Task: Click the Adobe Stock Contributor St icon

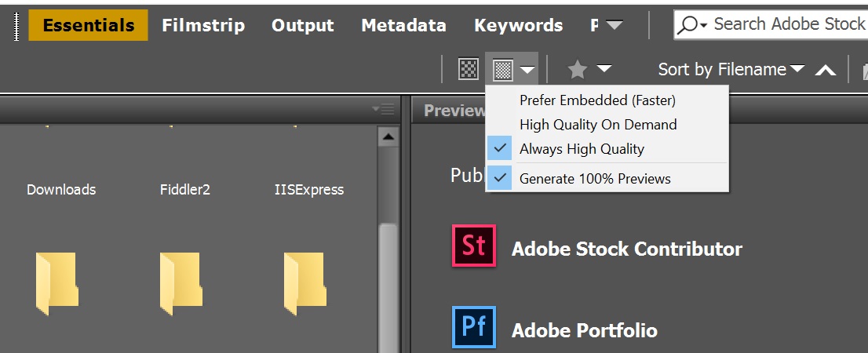Action: [x=474, y=246]
